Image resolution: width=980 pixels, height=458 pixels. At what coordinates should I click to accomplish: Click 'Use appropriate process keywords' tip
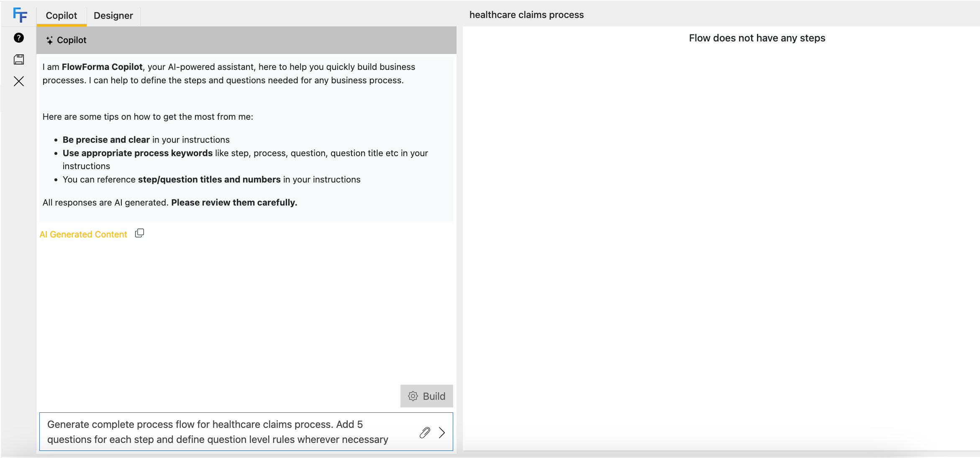[x=138, y=153]
